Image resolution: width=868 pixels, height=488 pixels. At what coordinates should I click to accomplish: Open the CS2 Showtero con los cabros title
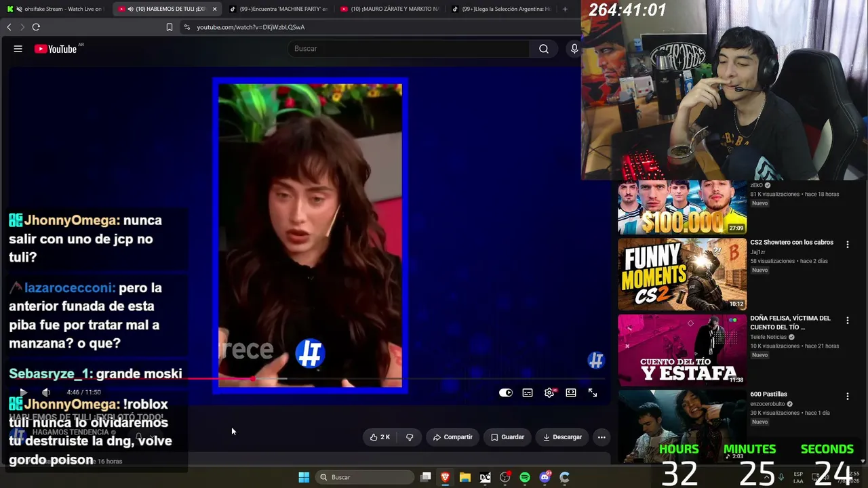pyautogui.click(x=791, y=243)
